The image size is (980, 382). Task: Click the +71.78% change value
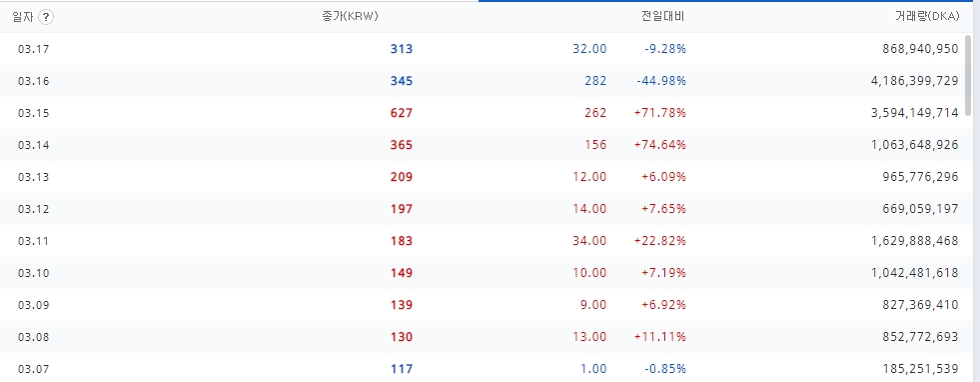660,113
